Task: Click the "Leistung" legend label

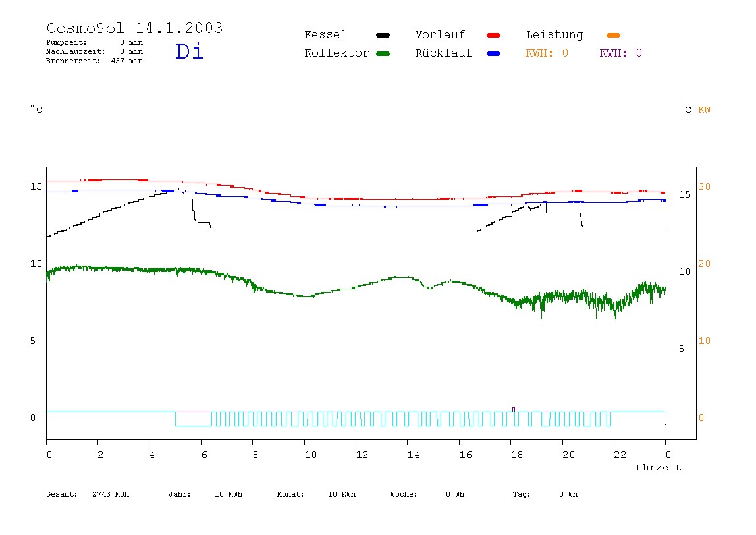Action: click(554, 35)
